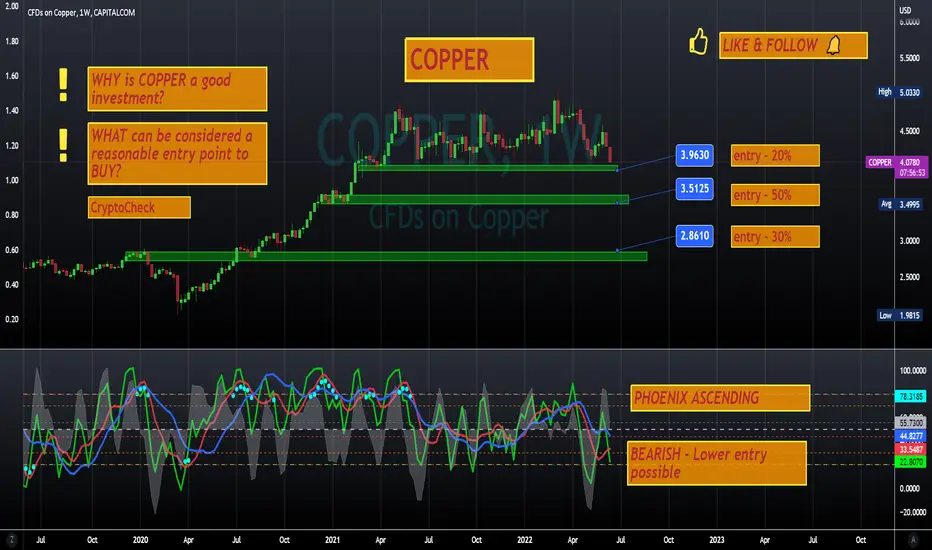Image resolution: width=932 pixels, height=550 pixels.
Task: Open the USD currency selector on price axis
Action: click(x=905, y=10)
